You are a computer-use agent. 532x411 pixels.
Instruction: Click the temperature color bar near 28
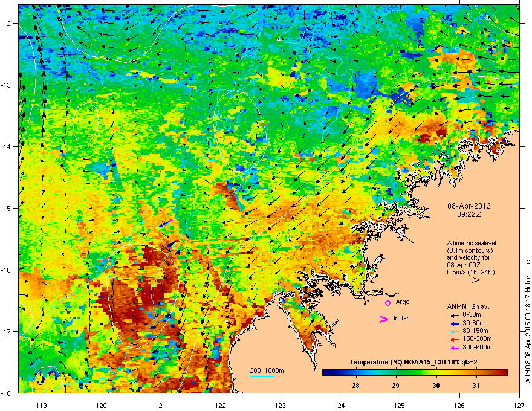355,373
